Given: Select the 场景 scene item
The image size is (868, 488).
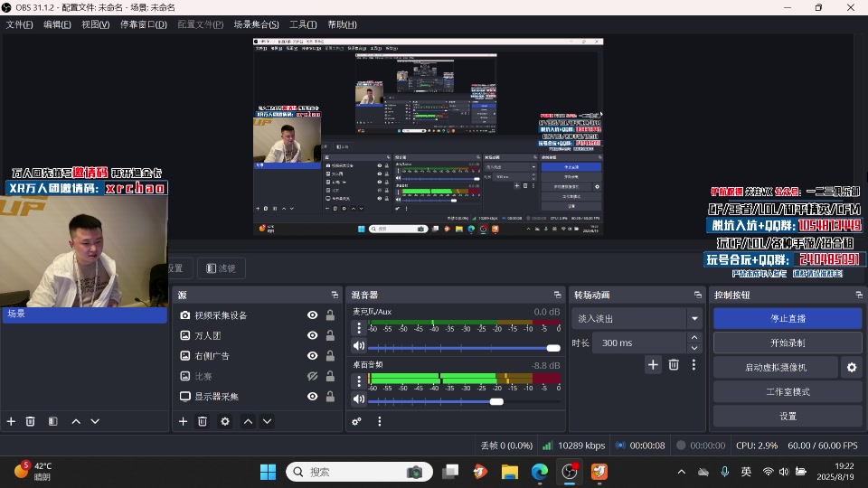Looking at the screenshot, I should click(84, 314).
